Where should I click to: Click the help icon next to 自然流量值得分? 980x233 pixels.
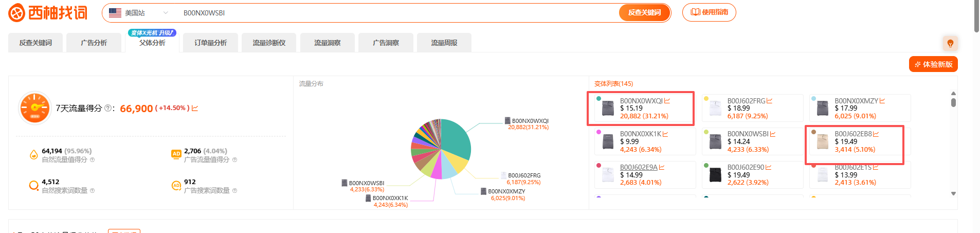click(x=93, y=160)
